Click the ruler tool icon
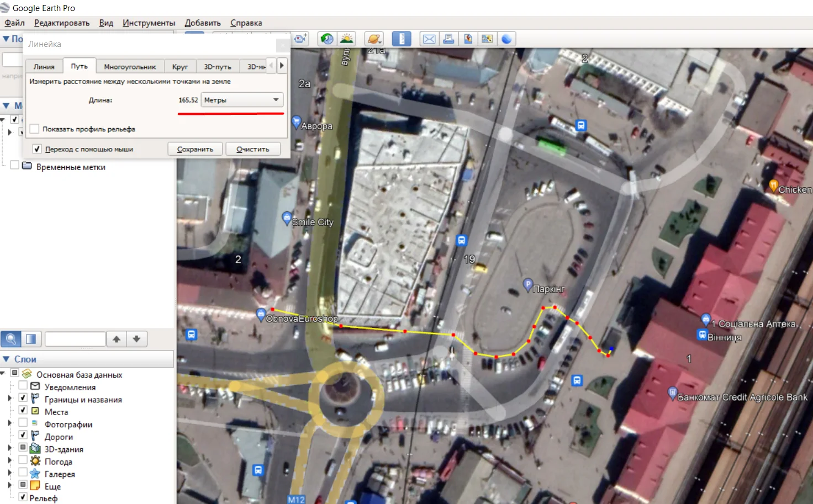The image size is (813, 504). pyautogui.click(x=402, y=39)
